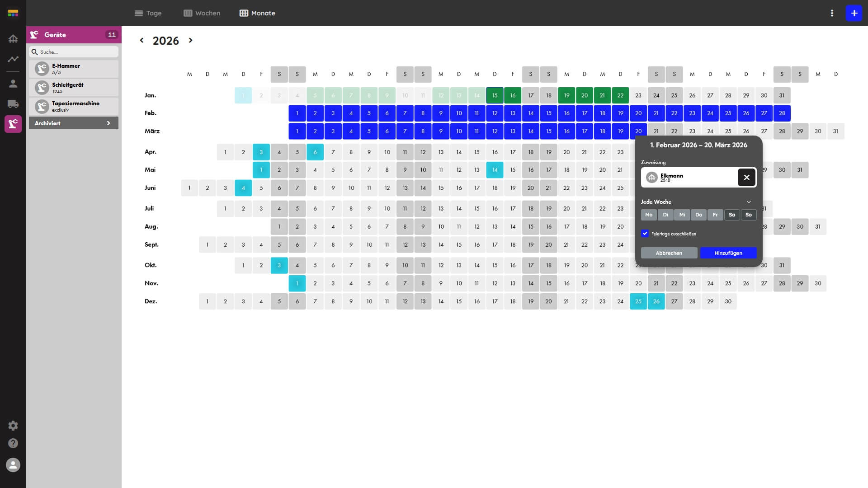Click the Abbrechen button
Viewport: 868px width, 488px height.
669,253
